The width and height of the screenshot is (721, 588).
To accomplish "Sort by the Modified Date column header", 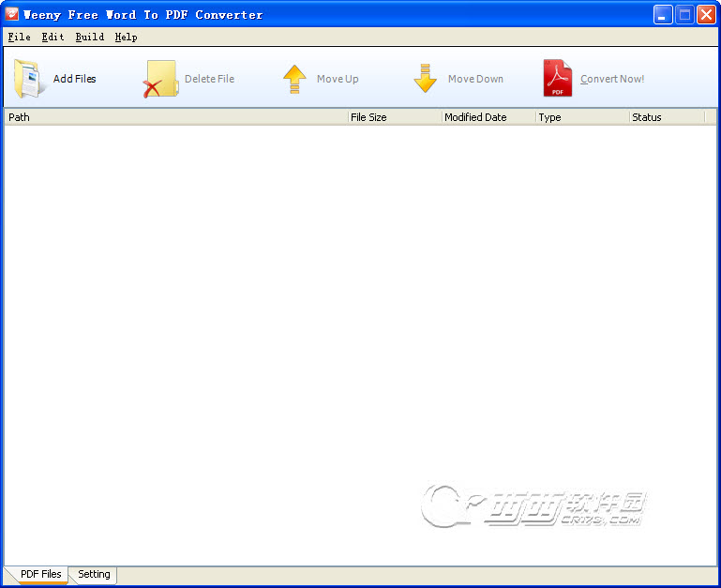I will click(488, 117).
